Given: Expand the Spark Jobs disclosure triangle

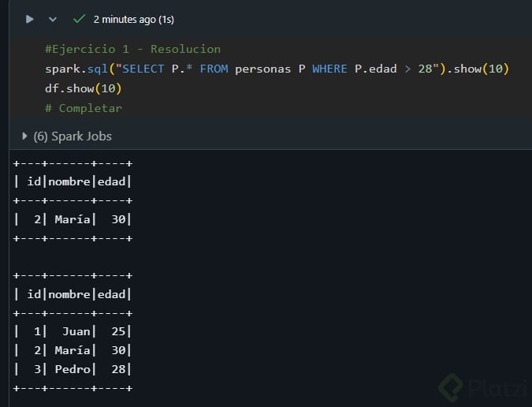Looking at the screenshot, I should pos(25,136).
